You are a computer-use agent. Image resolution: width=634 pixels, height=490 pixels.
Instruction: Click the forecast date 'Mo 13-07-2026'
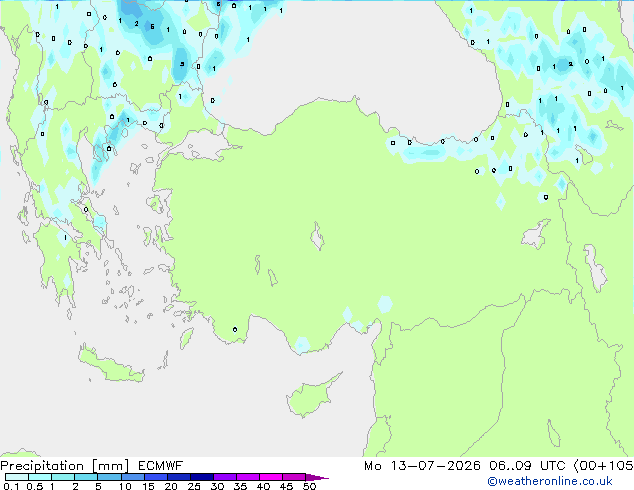(422, 466)
